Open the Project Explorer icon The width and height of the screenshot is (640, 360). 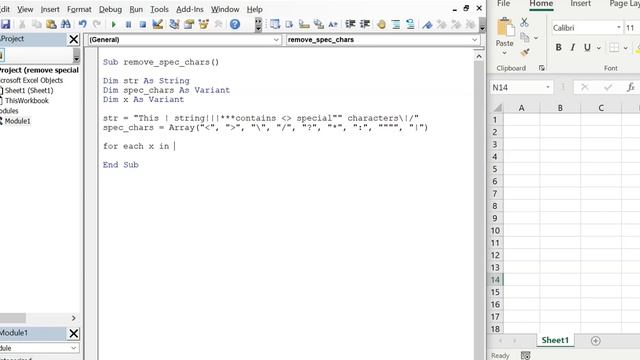point(174,24)
